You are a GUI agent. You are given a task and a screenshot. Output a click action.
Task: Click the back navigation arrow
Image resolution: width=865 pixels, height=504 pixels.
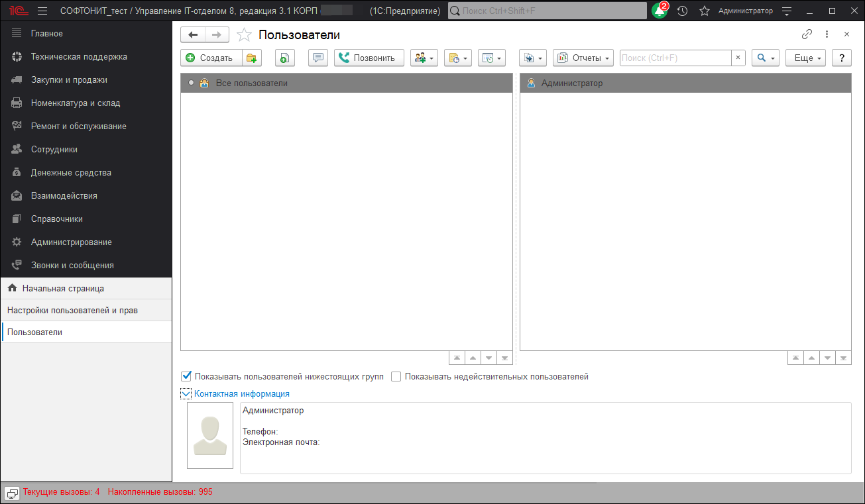coord(193,34)
